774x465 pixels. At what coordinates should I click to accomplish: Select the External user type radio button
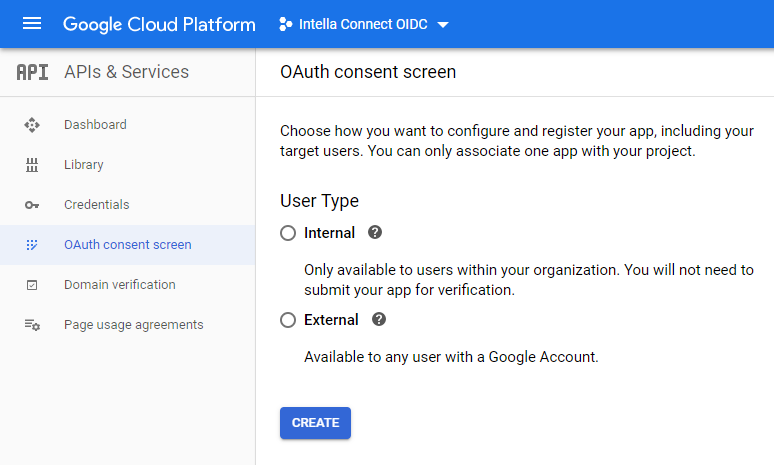click(x=288, y=320)
